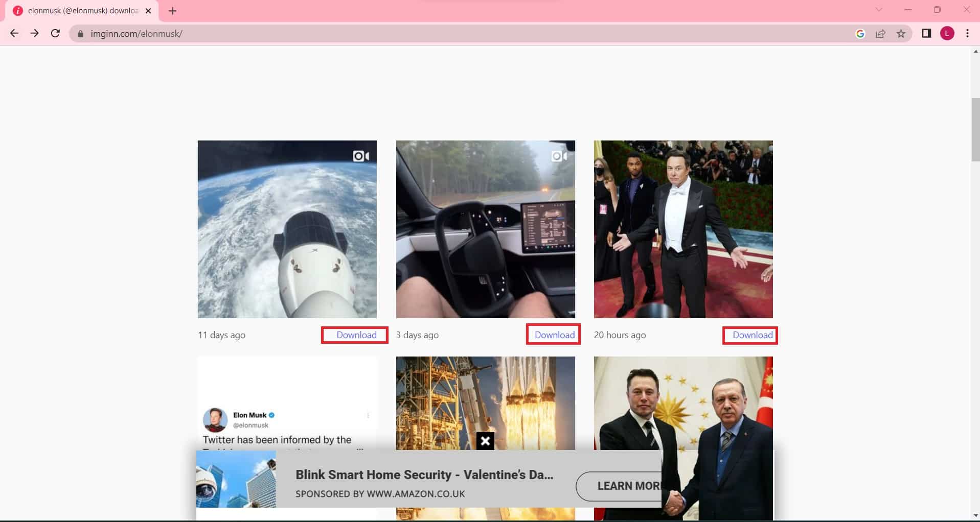Open the tab search chevron
This screenshot has height=522, width=980.
878,10
